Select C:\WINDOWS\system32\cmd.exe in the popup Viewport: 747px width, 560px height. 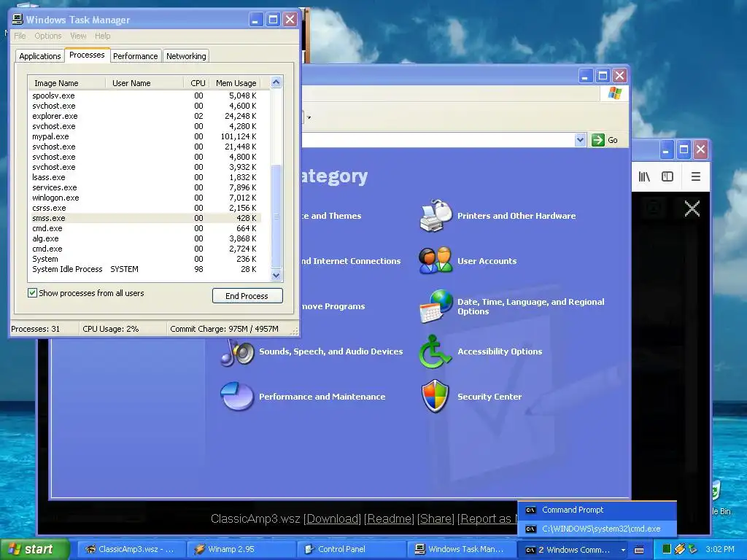597,529
